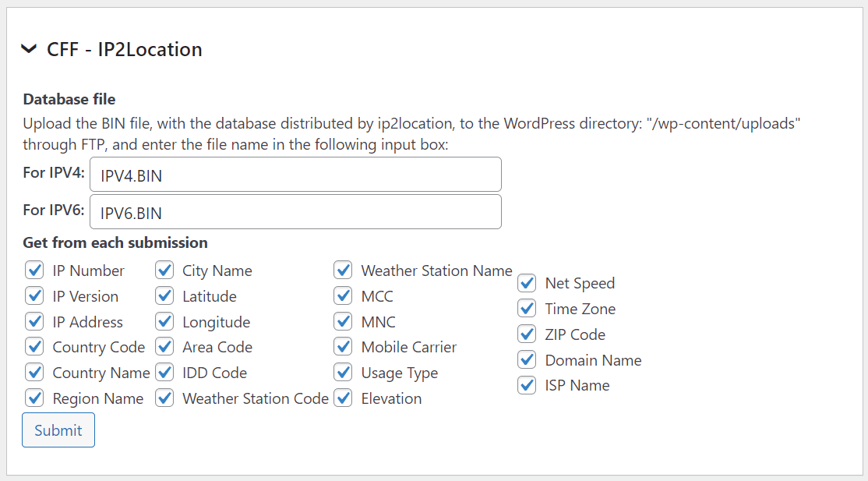Click the Get from each submission heading
The image size is (868, 481).
click(115, 242)
